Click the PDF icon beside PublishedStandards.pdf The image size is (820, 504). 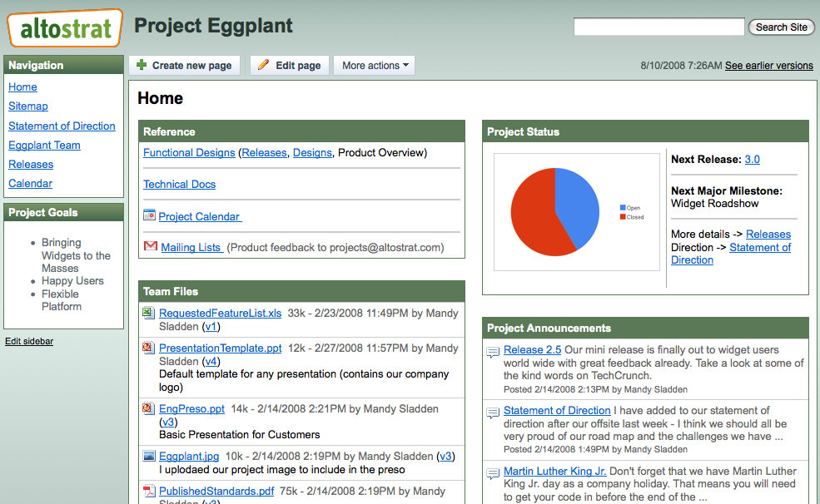148,491
